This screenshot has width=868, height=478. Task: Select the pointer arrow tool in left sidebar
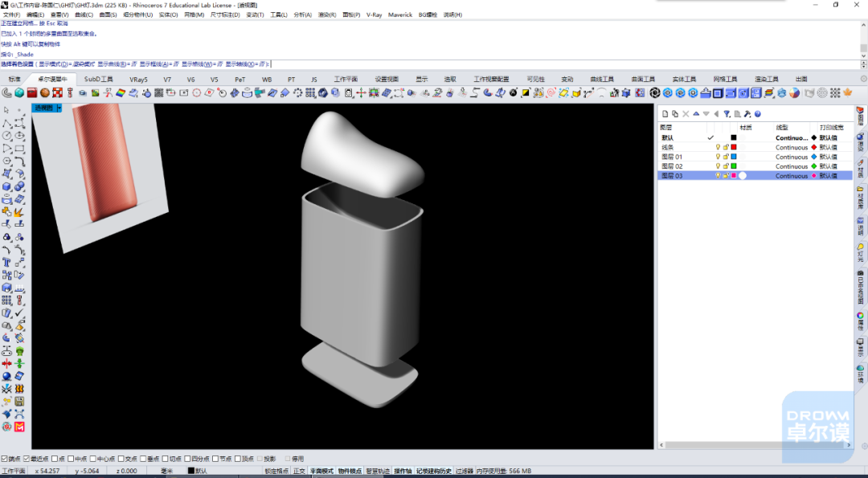pyautogui.click(x=6, y=110)
